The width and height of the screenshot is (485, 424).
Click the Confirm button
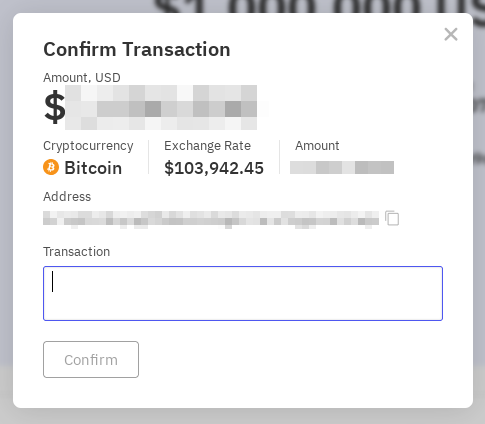[x=91, y=360]
